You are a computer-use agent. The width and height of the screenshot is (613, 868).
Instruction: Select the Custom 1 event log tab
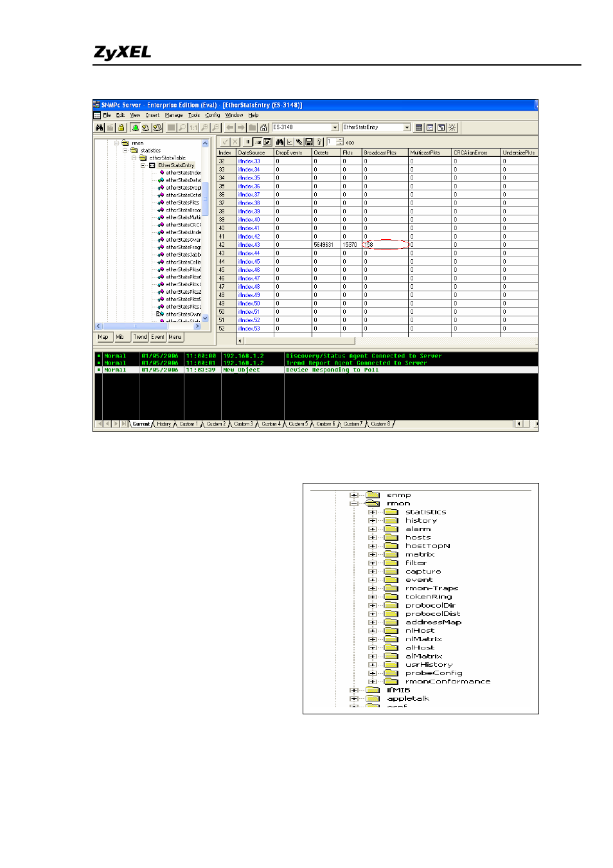[x=188, y=424]
